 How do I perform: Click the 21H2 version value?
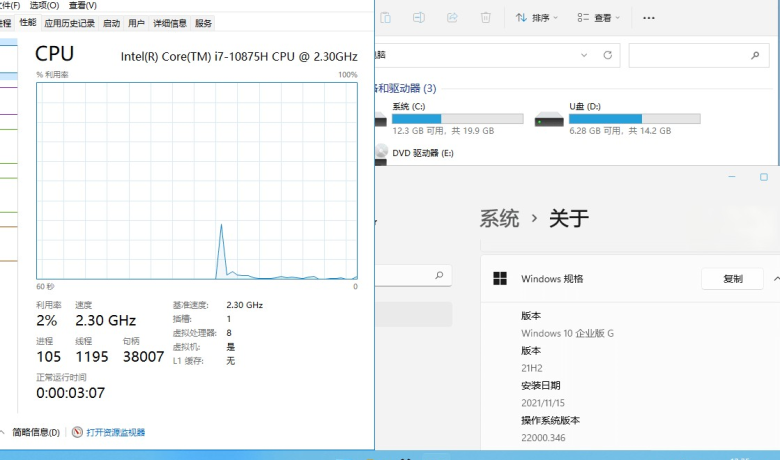[532, 368]
